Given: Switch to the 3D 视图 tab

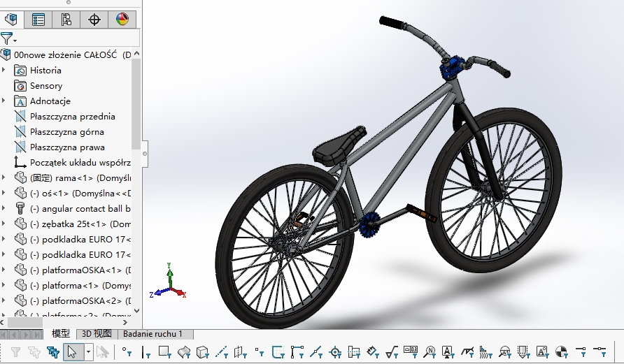Looking at the screenshot, I should click(x=97, y=334).
